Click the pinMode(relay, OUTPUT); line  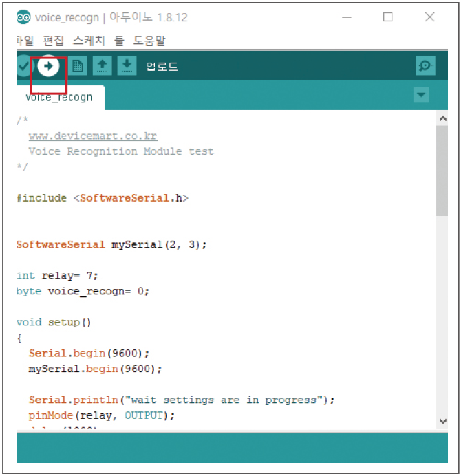[102, 415]
